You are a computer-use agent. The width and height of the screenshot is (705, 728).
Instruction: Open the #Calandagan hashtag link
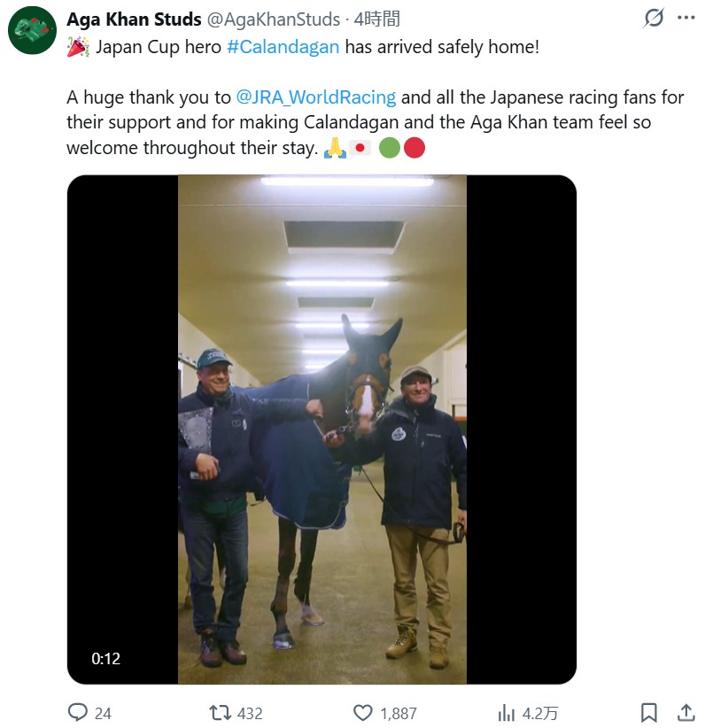tap(283, 47)
